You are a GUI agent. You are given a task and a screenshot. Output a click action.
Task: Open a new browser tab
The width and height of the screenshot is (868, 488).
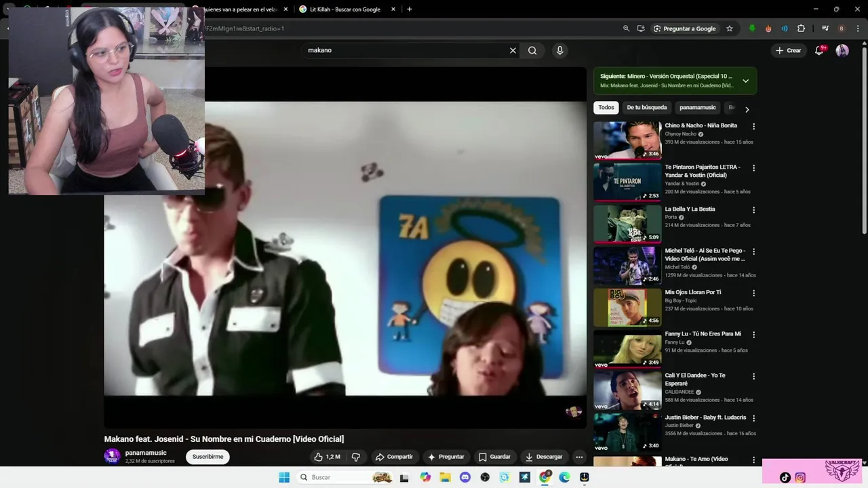coord(410,9)
